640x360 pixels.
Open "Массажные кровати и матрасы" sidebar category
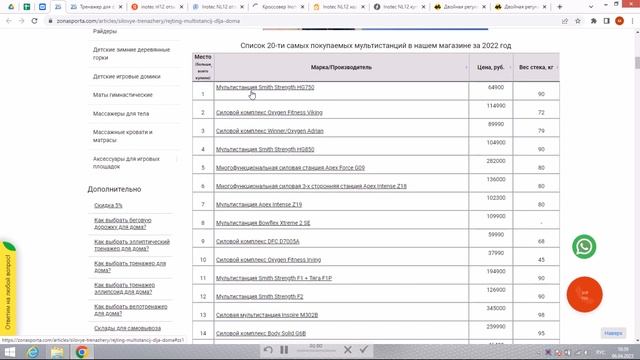pos(122,136)
